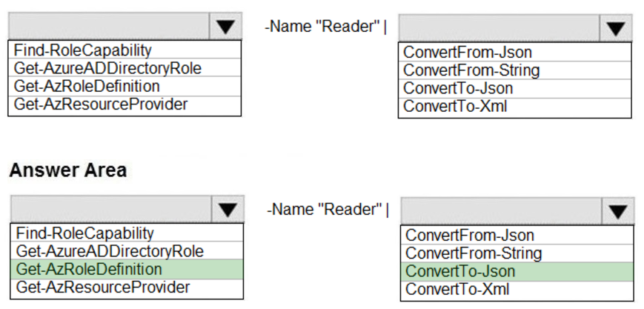Viewport: 644px width, 309px height.
Task: Choose Get-AzureADDirectoryRole in the list above Answer Area
Action: 107,68
